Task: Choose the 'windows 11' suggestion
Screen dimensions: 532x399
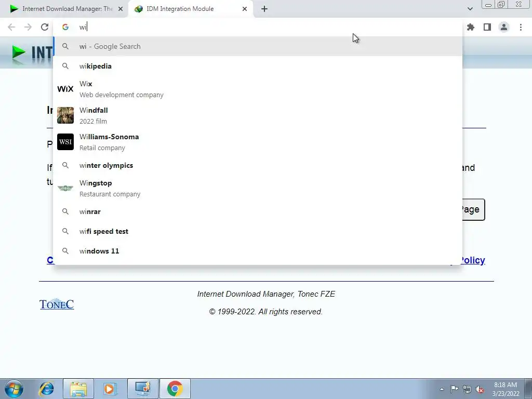Action: 258,251
